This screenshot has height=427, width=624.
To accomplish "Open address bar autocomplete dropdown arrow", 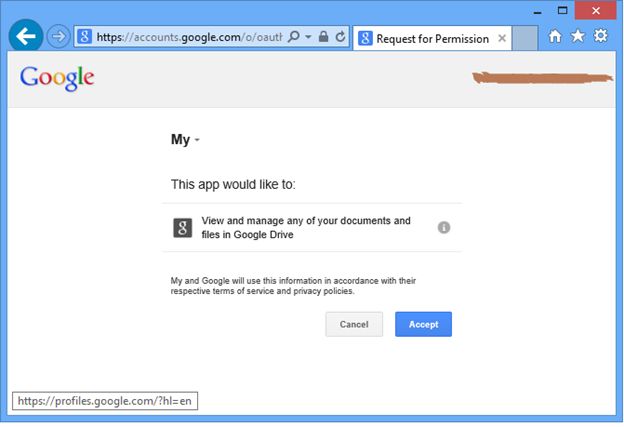I will coord(308,37).
